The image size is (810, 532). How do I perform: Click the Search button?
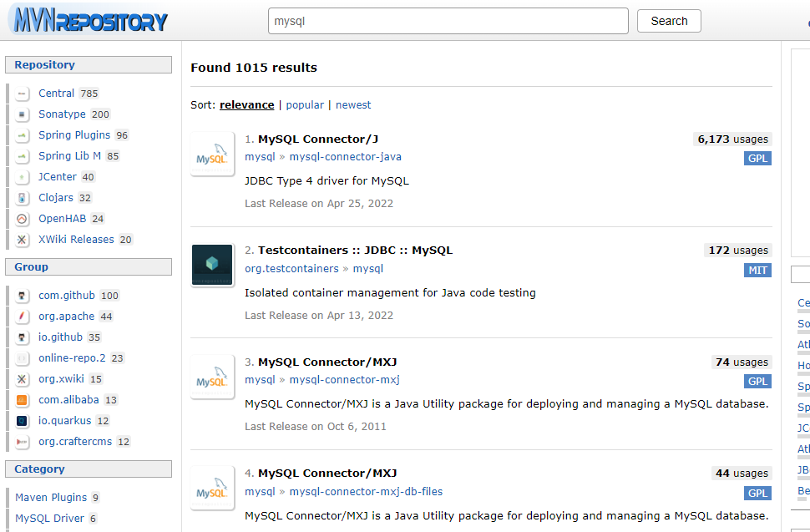(x=669, y=21)
